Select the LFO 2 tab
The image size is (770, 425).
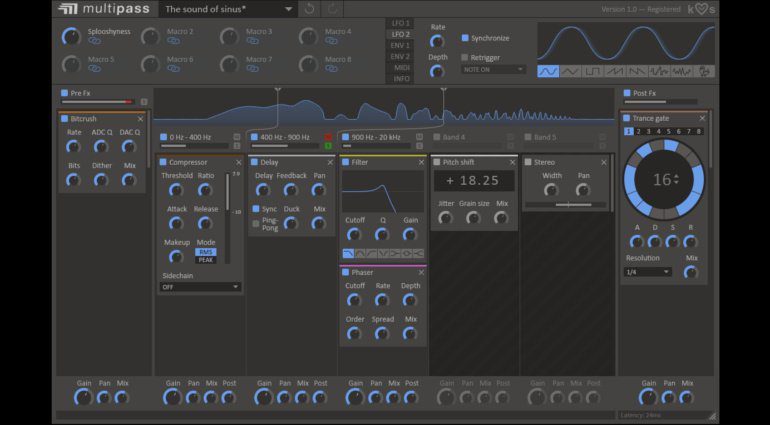click(401, 34)
